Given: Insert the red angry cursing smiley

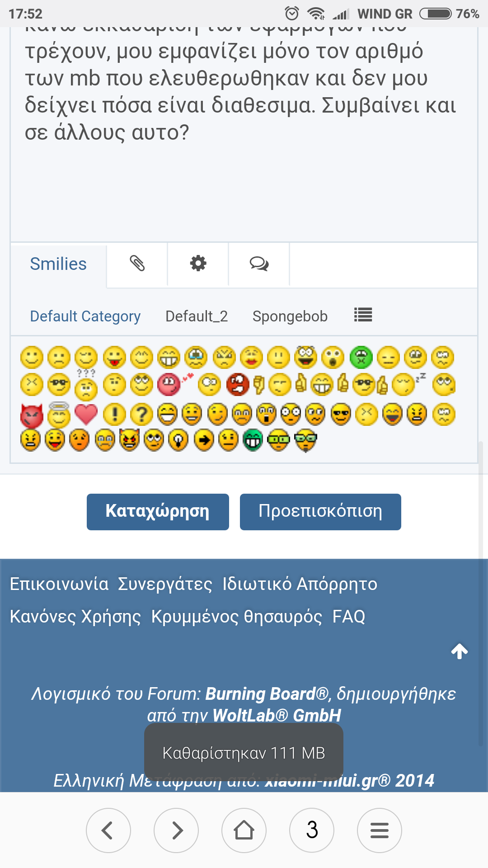Looking at the screenshot, I should point(238,385).
